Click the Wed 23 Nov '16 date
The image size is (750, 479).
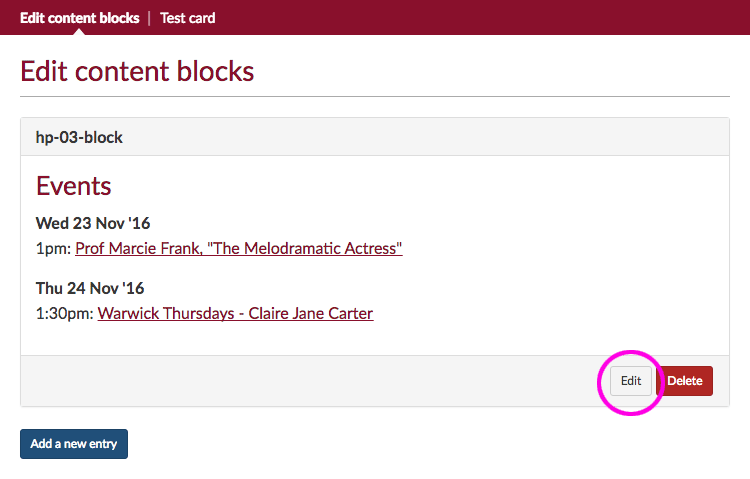pos(93,223)
